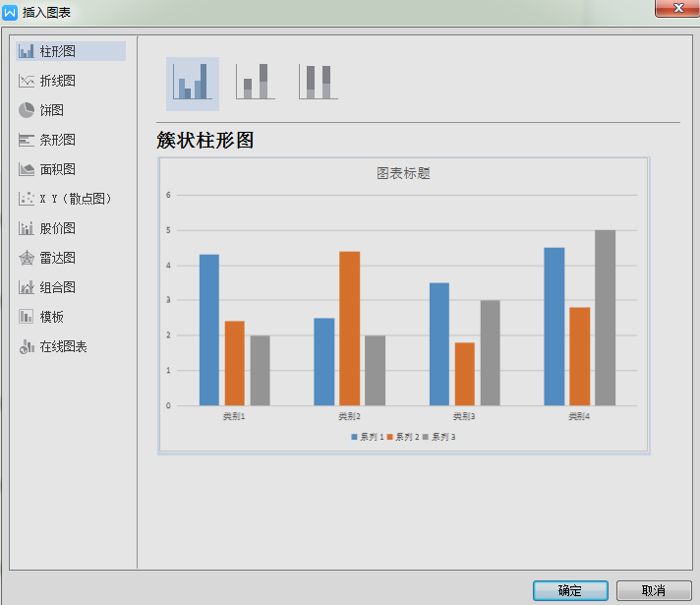Select the 雷达图 radar chart icon
Viewport: 700px width, 605px height.
pos(27,258)
